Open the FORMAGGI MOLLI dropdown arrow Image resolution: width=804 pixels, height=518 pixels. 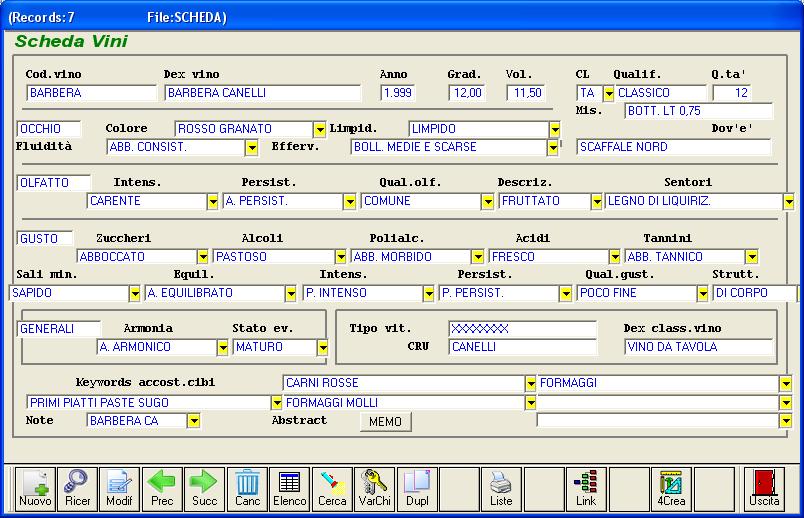click(x=530, y=403)
